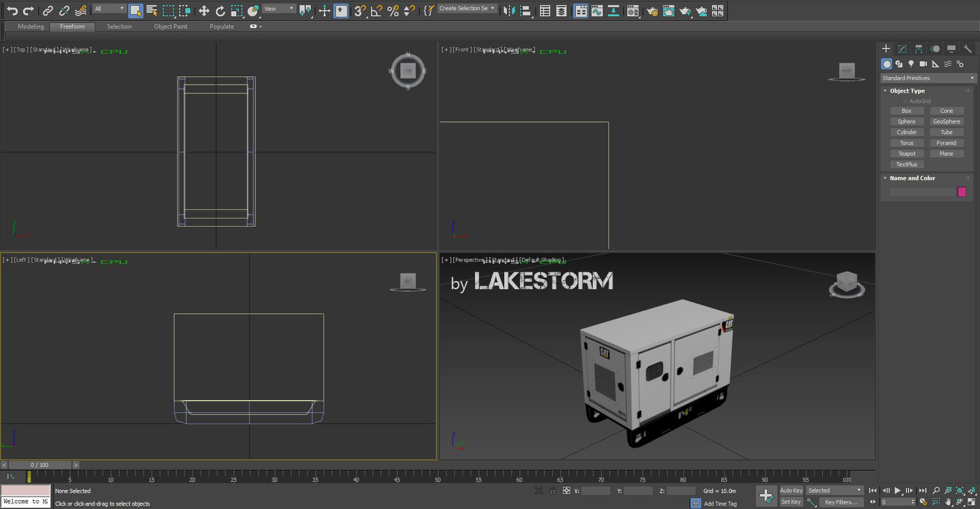The width and height of the screenshot is (980, 509).
Task: Toggle the Ribbon display button
Action: pos(581,11)
